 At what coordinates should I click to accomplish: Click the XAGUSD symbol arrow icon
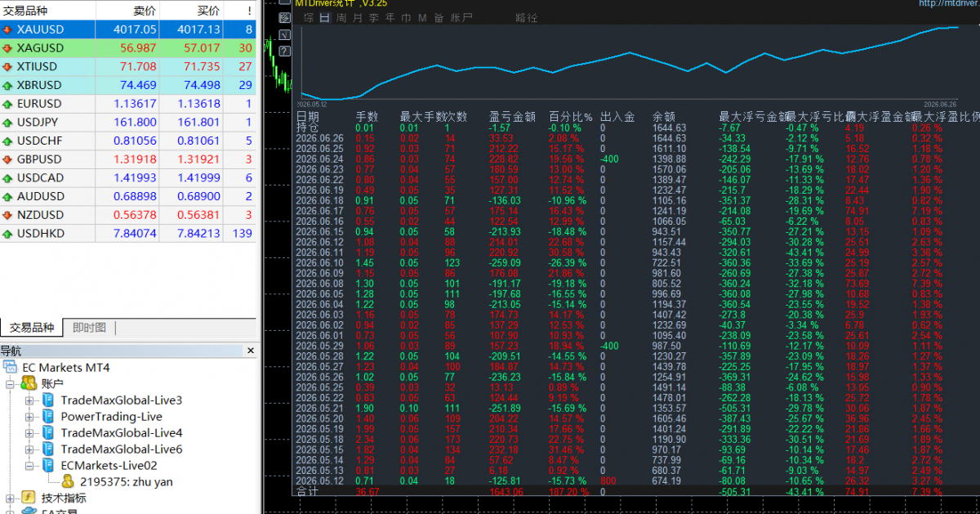click(7, 48)
